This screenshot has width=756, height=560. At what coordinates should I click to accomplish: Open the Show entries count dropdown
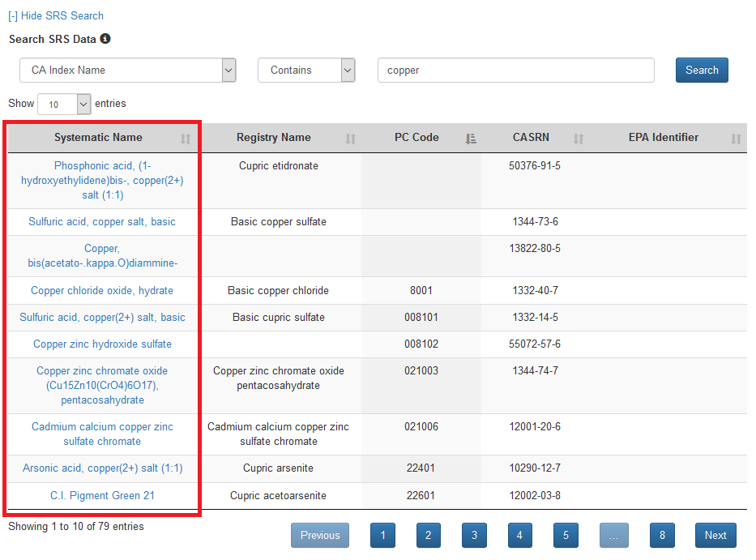pos(64,105)
